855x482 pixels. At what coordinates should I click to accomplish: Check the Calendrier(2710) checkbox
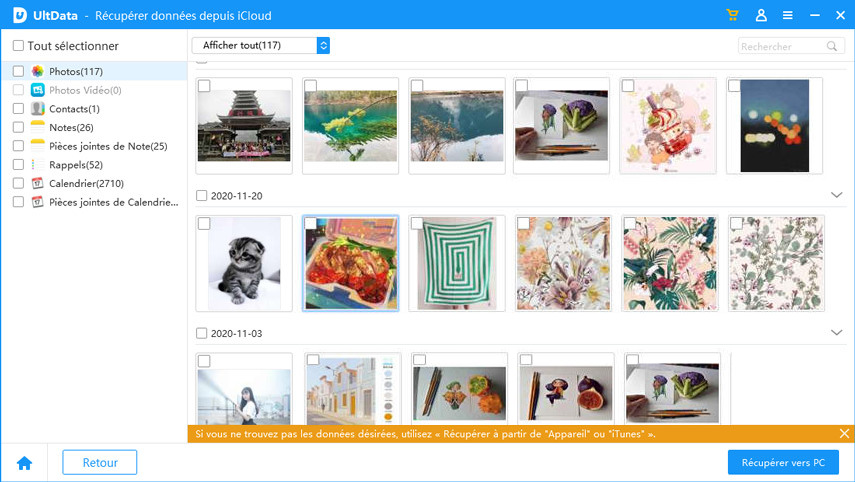pyautogui.click(x=18, y=183)
